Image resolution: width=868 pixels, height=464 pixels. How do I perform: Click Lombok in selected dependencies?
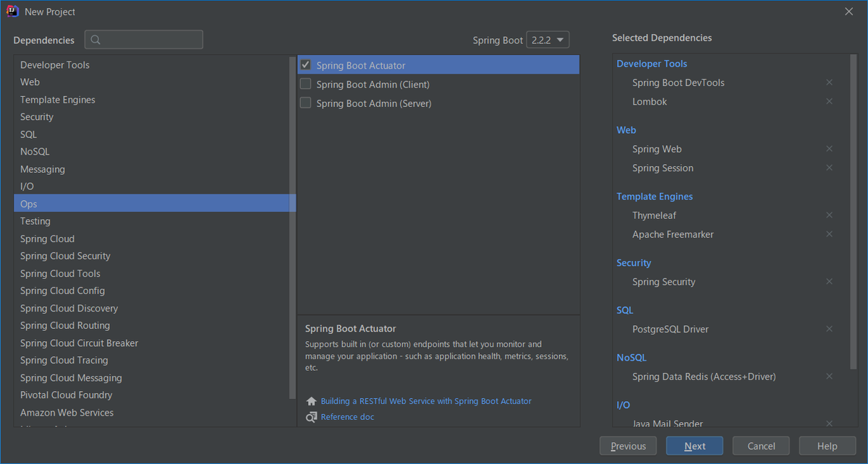(x=650, y=101)
